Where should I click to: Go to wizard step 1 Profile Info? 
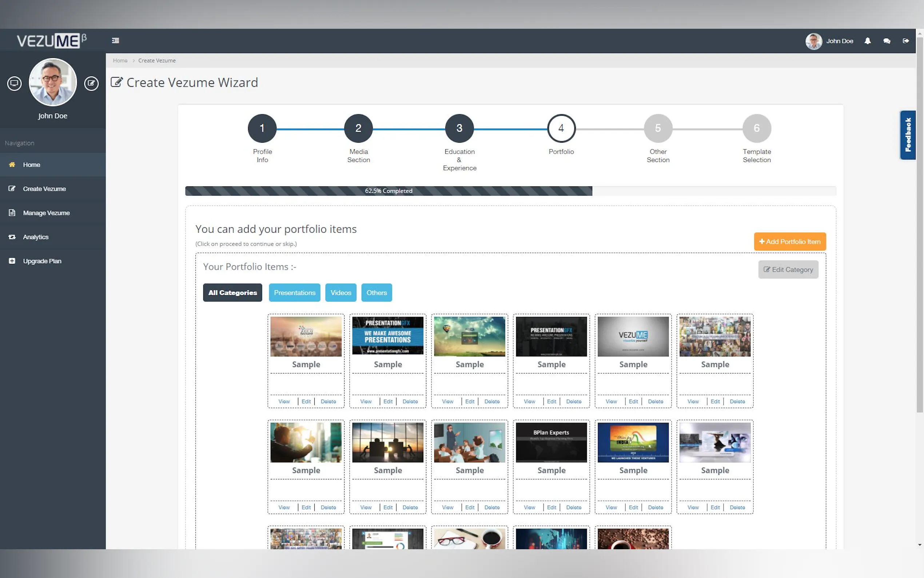(262, 128)
